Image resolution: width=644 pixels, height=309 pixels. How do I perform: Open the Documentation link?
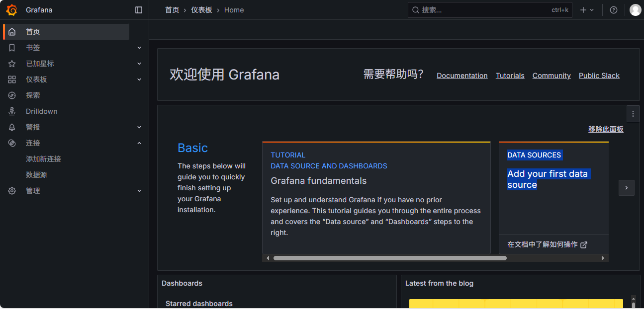462,76
